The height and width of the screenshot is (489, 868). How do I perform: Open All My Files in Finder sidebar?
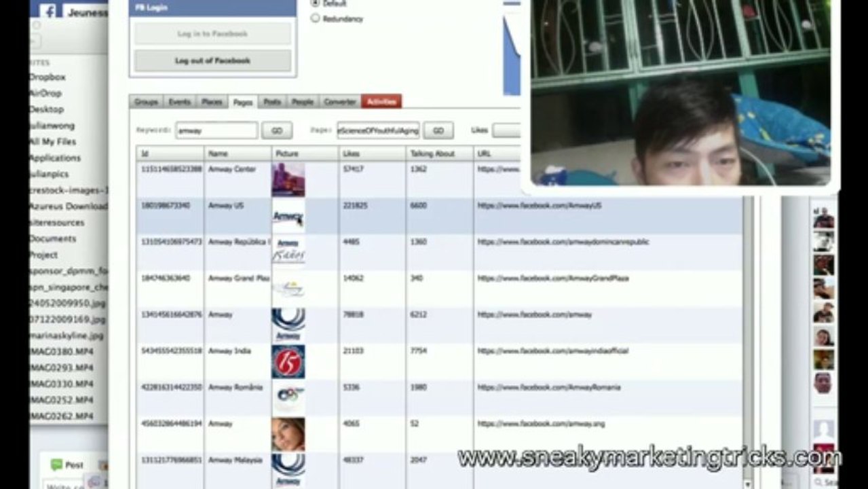coord(53,141)
